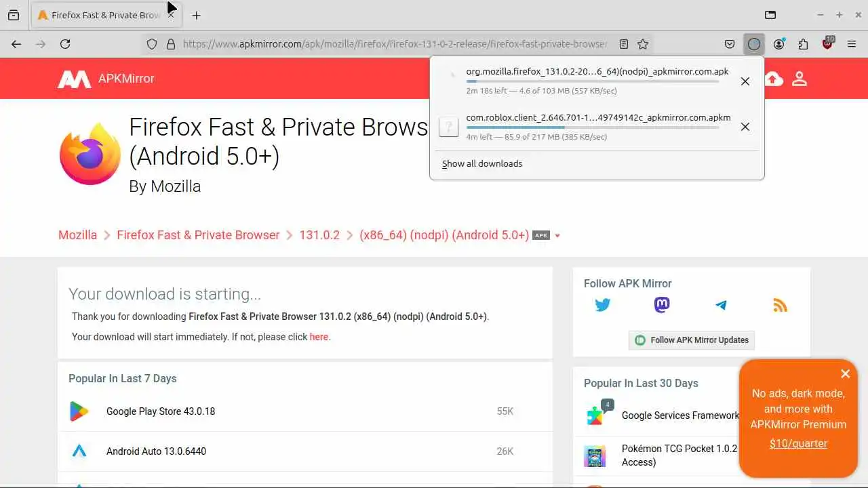This screenshot has height=488, width=868.
Task: Open the upload APK cloud icon
Action: pyautogui.click(x=774, y=79)
